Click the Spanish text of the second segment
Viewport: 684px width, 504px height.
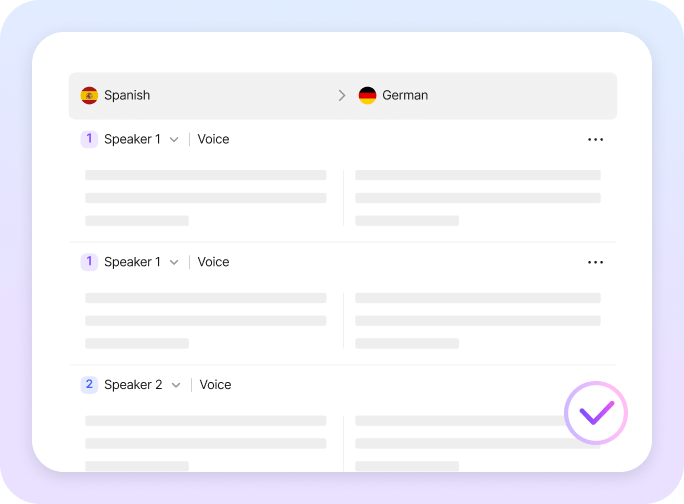(x=205, y=320)
